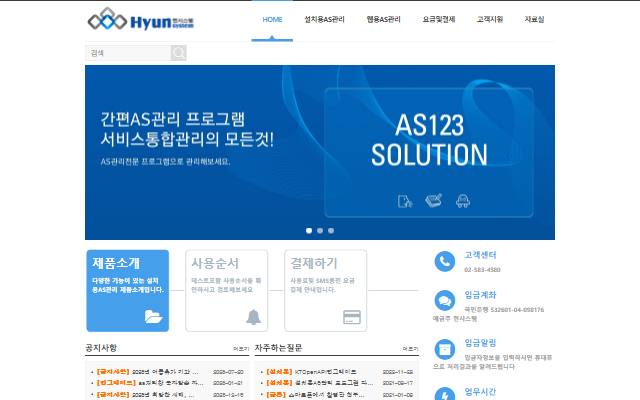Click the folder icon in 제품소개 card
The height and width of the screenshot is (400, 640).
point(153,316)
